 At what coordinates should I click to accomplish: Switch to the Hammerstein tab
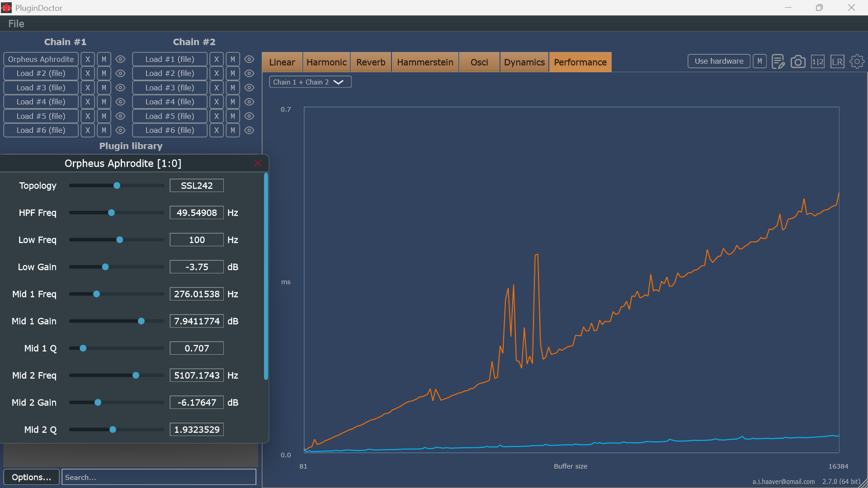pyautogui.click(x=425, y=62)
